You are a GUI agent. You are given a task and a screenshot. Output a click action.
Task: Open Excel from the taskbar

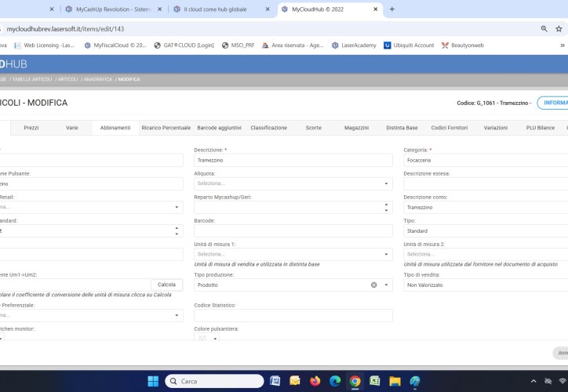pos(375,381)
